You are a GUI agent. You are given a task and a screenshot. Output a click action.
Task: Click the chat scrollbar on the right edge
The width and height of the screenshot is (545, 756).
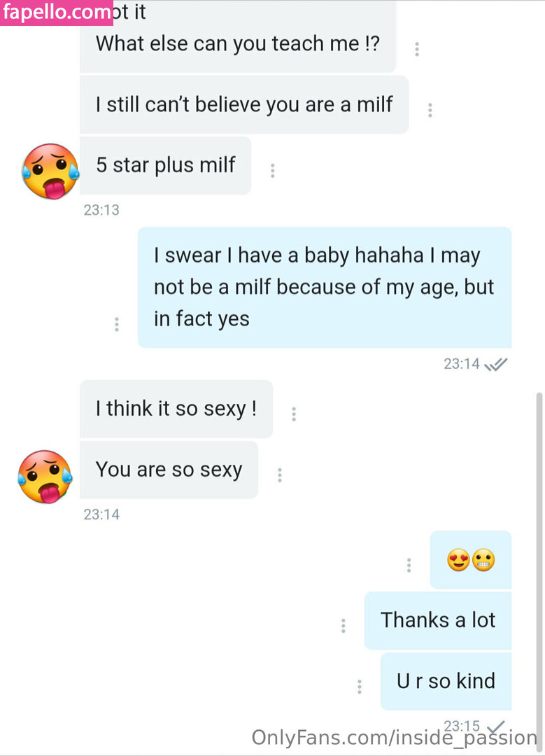(539, 560)
